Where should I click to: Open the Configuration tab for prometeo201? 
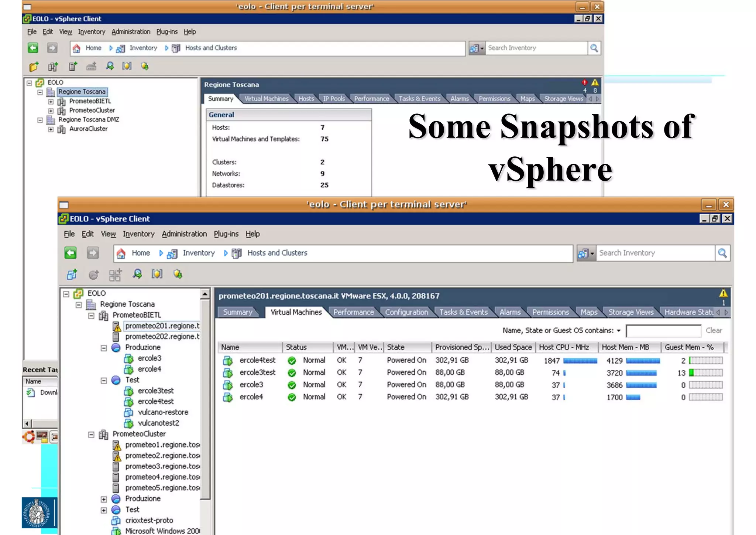pos(406,312)
